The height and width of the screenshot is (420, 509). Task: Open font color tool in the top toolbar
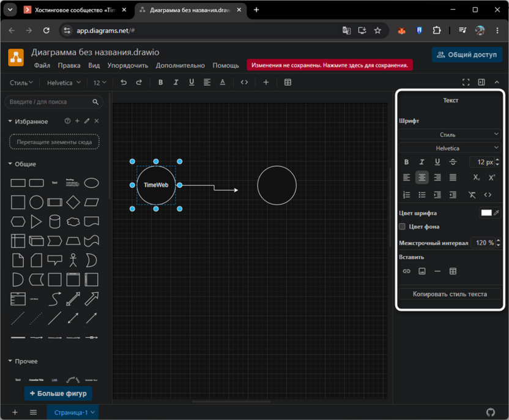click(x=223, y=83)
